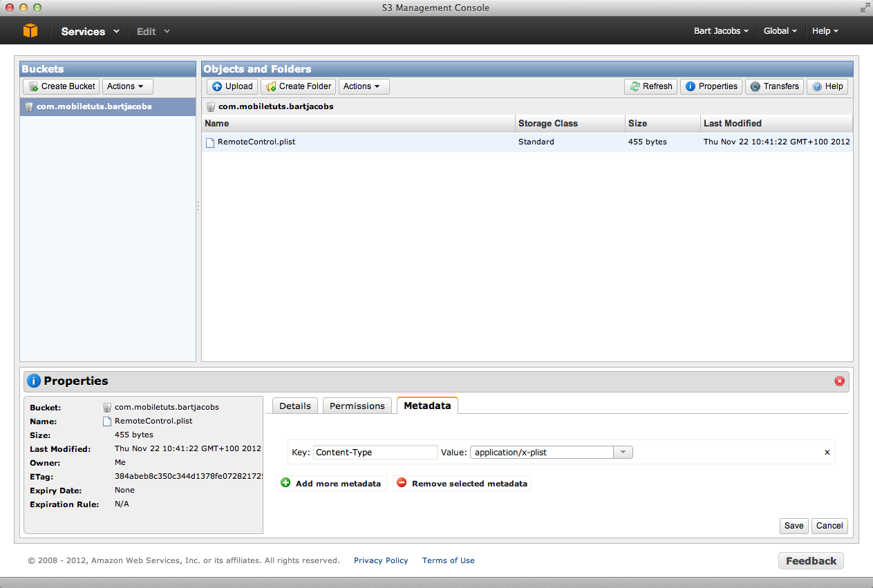
Task: Click the Properties panel info icon
Action: tap(34, 381)
